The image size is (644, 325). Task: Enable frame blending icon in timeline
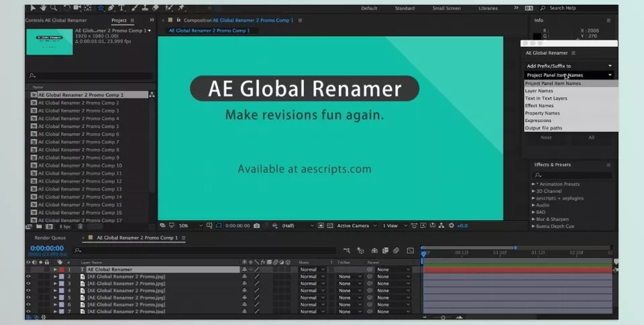point(385,251)
